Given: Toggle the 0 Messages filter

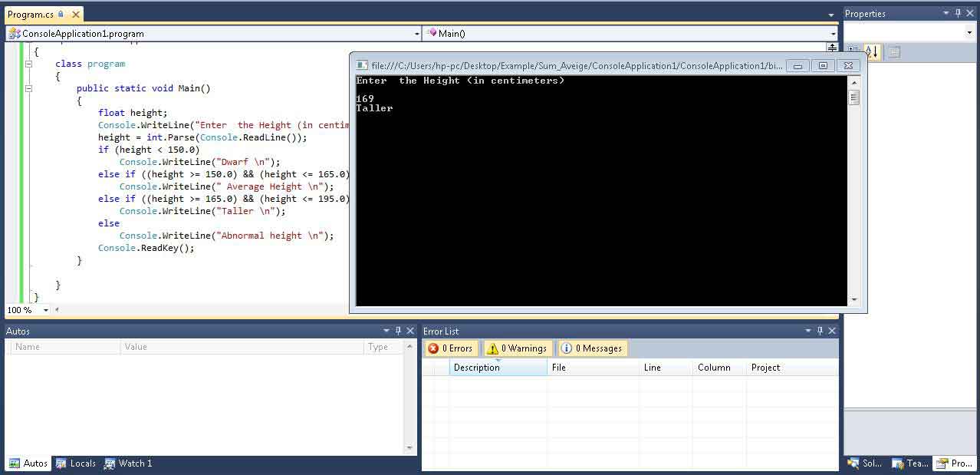Looking at the screenshot, I should [592, 348].
